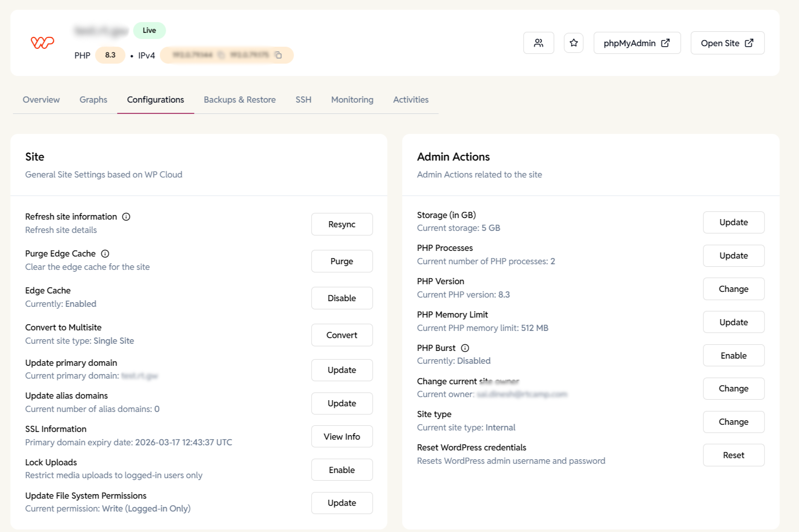Click the info icon beside Refresh site information
Screen dimensions: 799x532
[x=126, y=216]
